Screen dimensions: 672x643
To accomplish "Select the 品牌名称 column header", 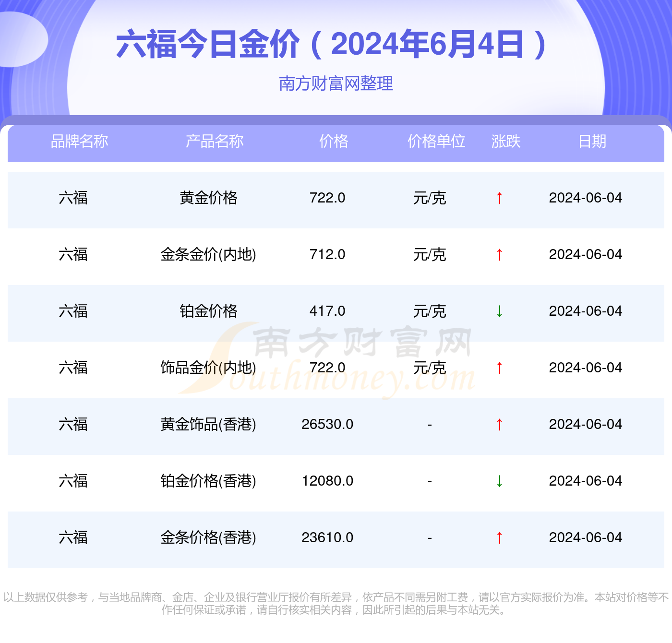I will (80, 142).
